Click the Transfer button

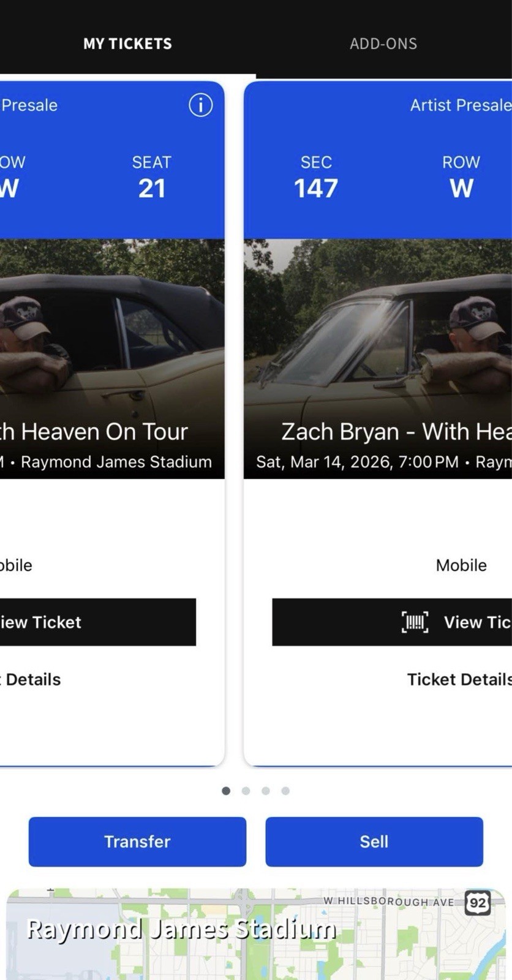click(x=137, y=842)
